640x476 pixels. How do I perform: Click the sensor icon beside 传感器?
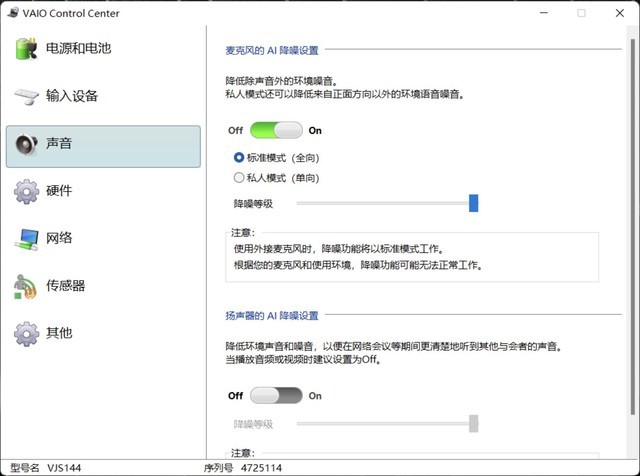pos(25,287)
